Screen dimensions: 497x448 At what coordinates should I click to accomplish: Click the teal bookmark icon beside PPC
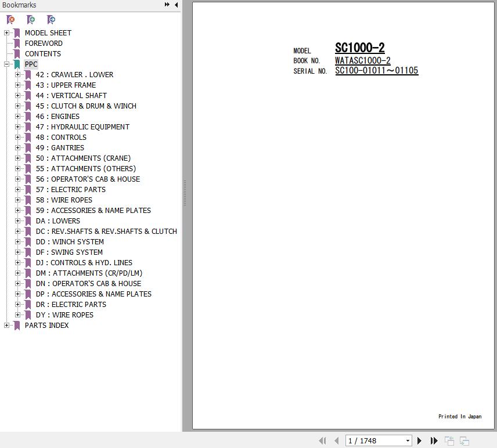[x=17, y=64]
